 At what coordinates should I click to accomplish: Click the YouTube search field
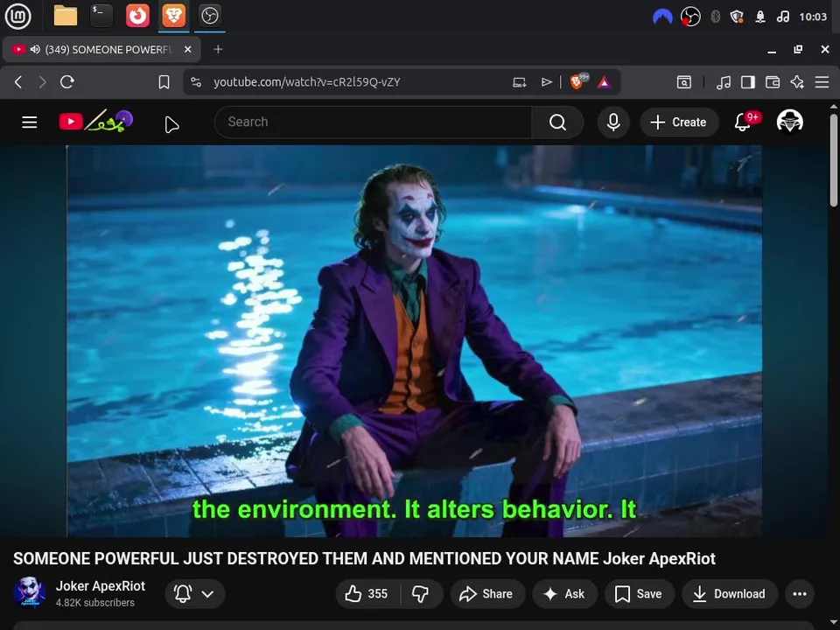tap(373, 122)
